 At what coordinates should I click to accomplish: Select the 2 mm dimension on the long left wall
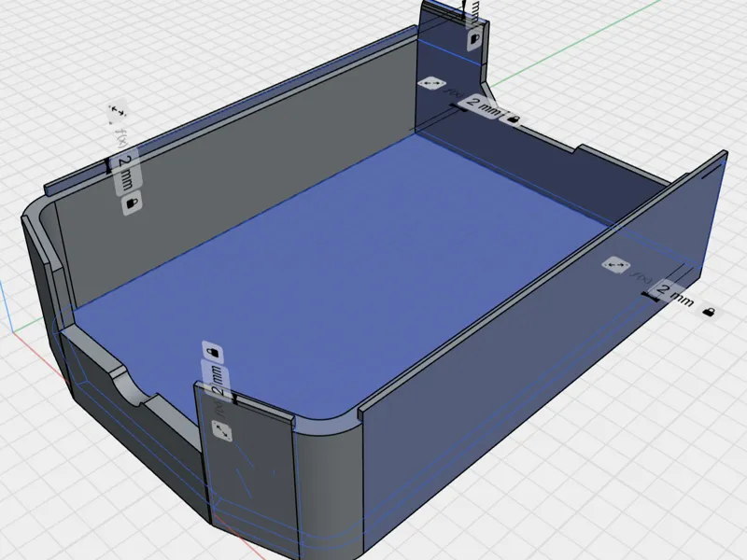point(127,173)
